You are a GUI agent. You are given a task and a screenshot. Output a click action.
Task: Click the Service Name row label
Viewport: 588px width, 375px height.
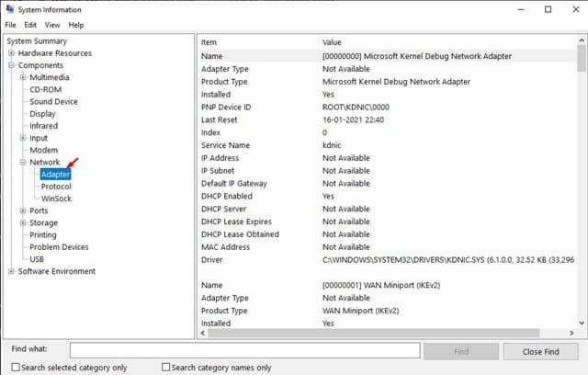point(225,145)
